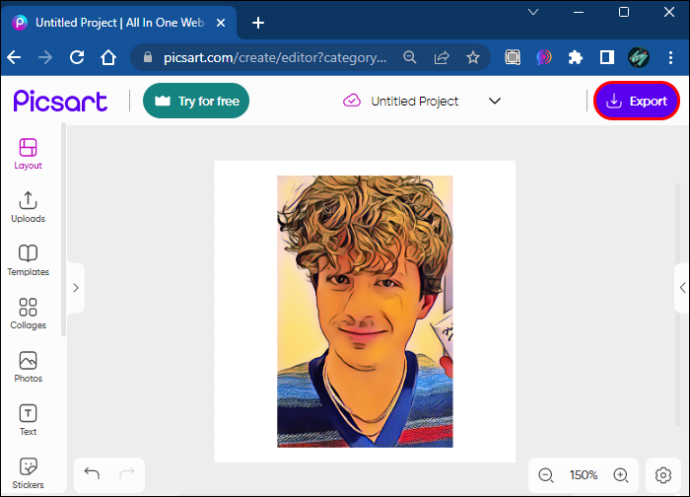Open Chrome three-dot menu

pyautogui.click(x=671, y=57)
